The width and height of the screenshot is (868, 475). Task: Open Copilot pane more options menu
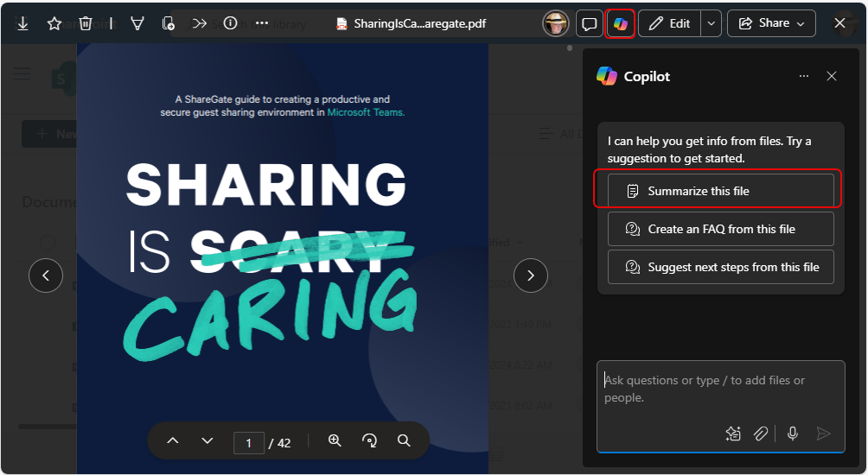tap(804, 76)
